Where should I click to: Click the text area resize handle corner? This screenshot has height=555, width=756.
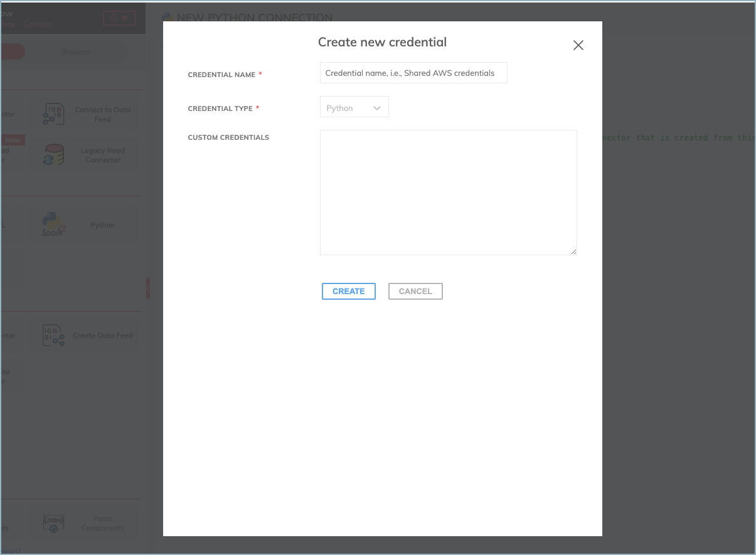573,251
